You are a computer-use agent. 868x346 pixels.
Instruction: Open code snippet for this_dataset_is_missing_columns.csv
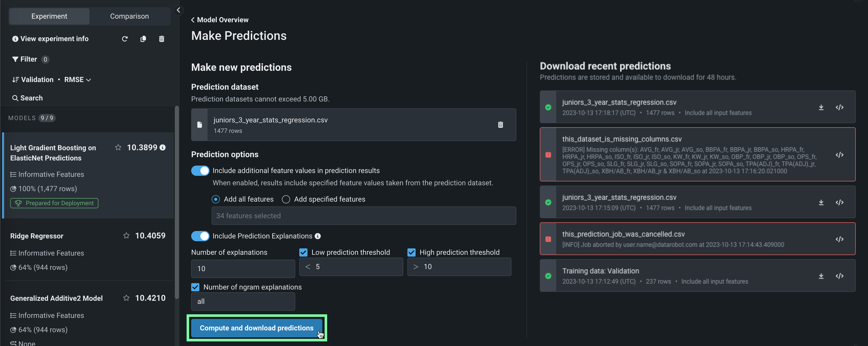pyautogui.click(x=839, y=155)
